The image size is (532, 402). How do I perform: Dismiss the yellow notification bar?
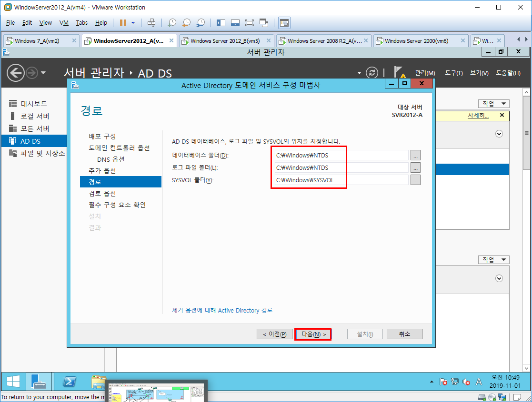502,115
